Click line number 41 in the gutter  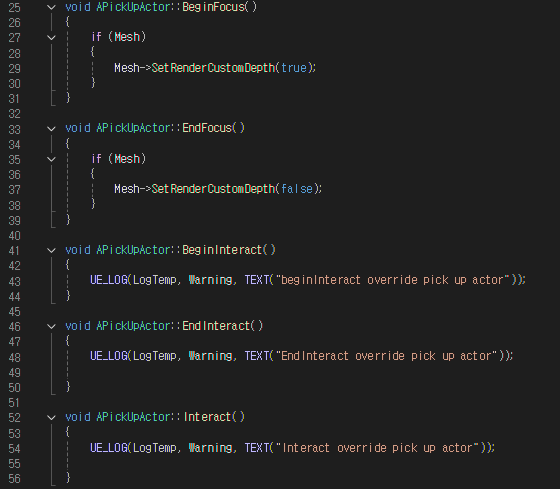click(14, 250)
